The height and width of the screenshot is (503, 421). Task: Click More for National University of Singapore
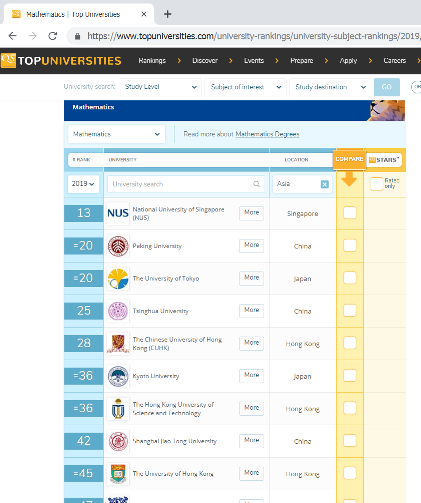(251, 213)
